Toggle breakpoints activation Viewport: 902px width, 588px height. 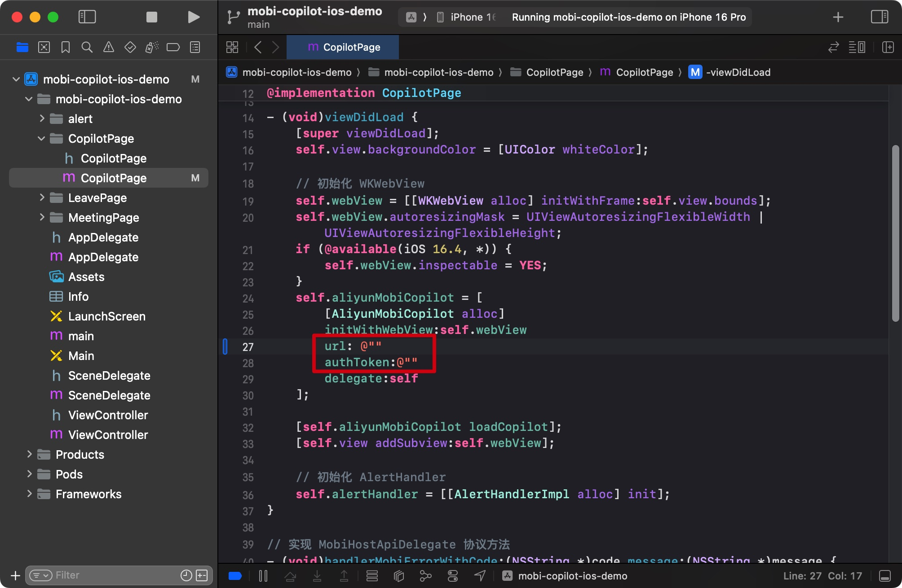point(235,576)
